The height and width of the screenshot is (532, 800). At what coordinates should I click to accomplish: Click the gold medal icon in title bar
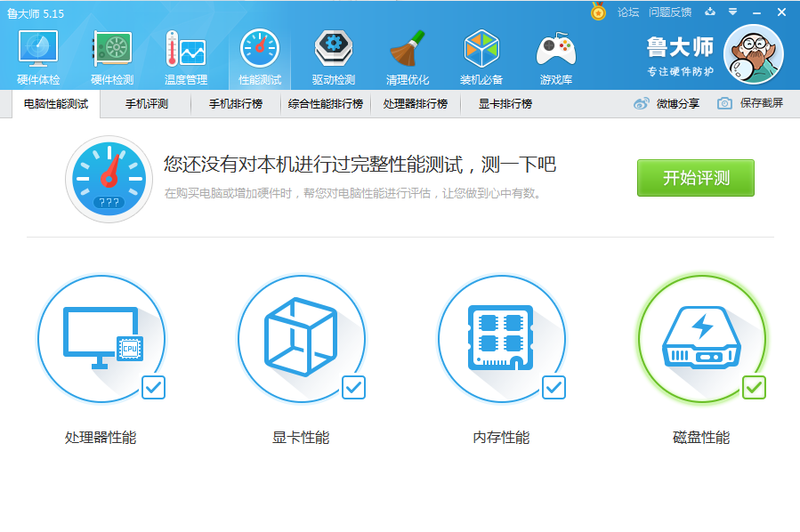(599, 12)
